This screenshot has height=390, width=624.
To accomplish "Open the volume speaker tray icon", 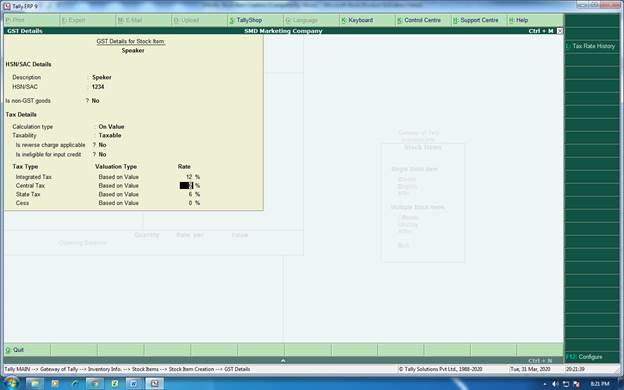I will tap(555, 384).
